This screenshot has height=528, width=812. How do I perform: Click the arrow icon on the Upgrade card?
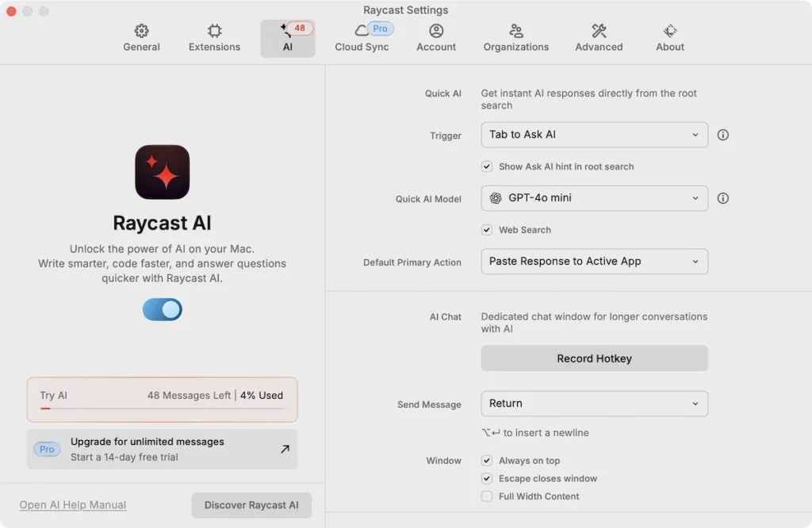tap(285, 449)
